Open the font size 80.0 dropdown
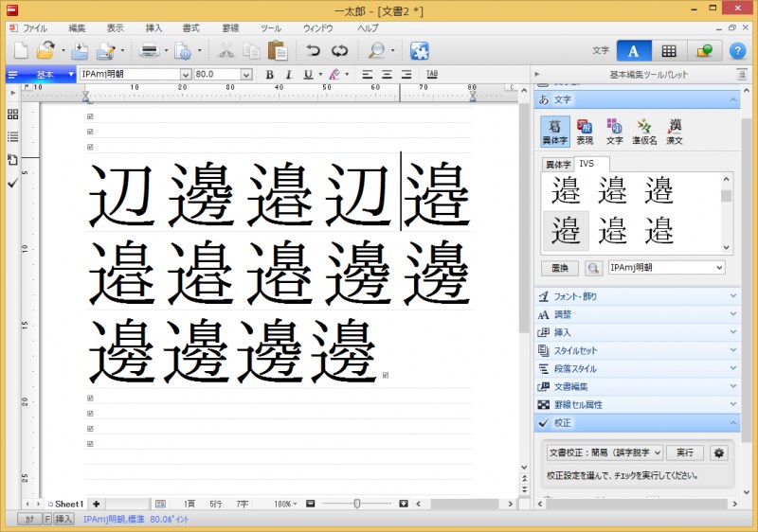 pos(246,74)
